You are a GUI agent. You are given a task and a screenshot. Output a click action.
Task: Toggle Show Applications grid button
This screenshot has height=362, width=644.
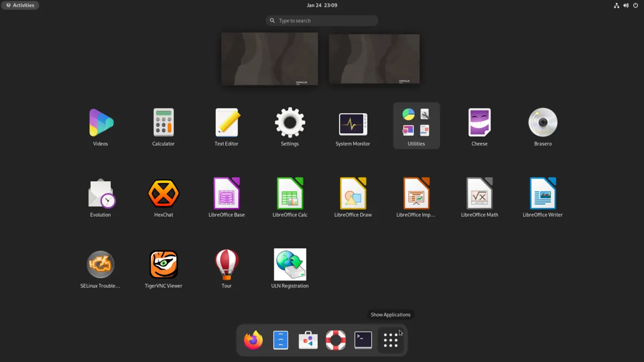click(391, 340)
